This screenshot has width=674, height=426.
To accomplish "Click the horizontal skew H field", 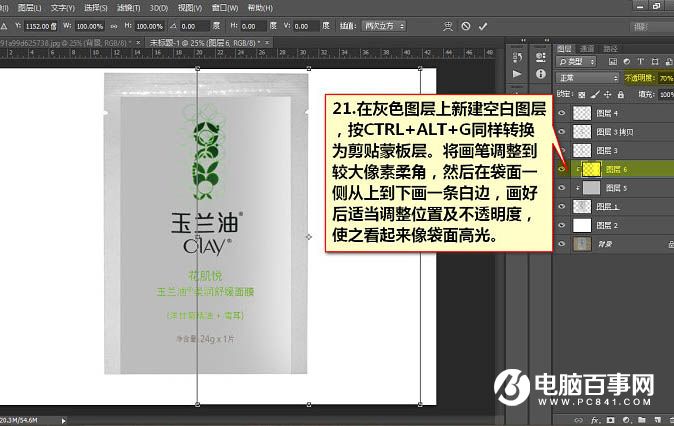I will point(253,26).
